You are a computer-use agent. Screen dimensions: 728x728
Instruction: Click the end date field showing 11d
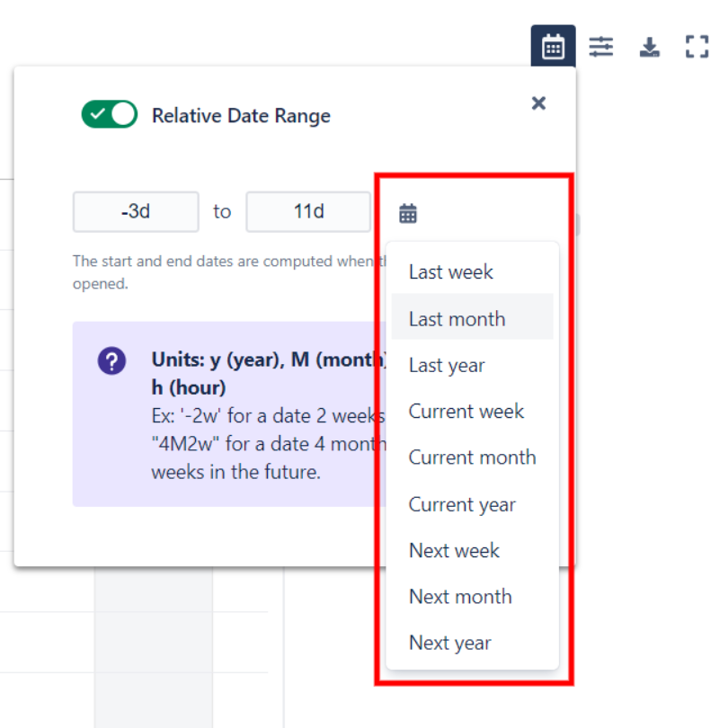(x=308, y=212)
